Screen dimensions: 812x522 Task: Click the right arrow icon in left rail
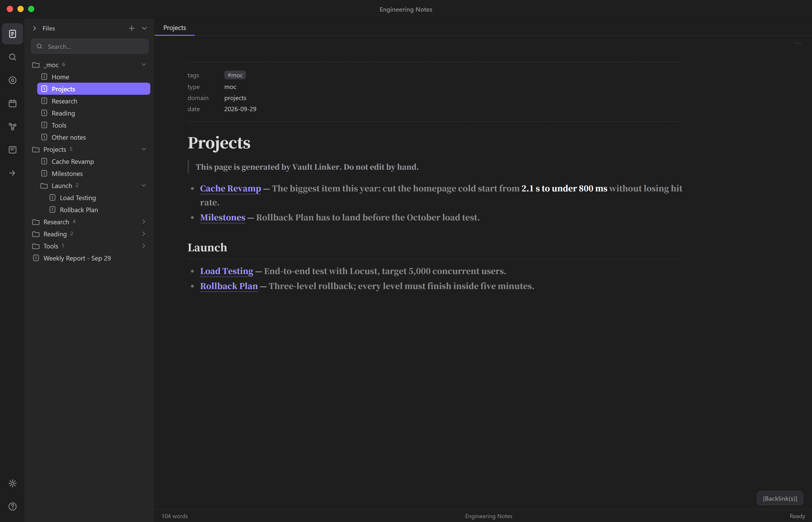(13, 173)
